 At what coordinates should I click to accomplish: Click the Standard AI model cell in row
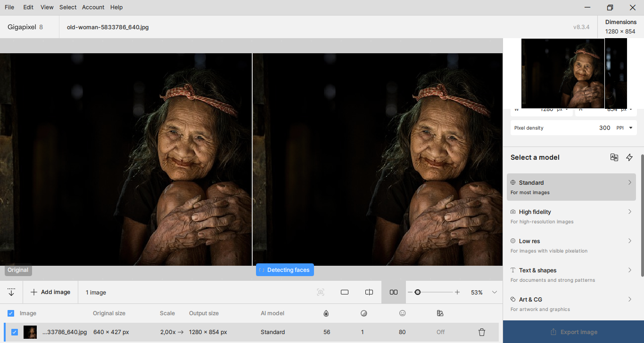(x=273, y=332)
